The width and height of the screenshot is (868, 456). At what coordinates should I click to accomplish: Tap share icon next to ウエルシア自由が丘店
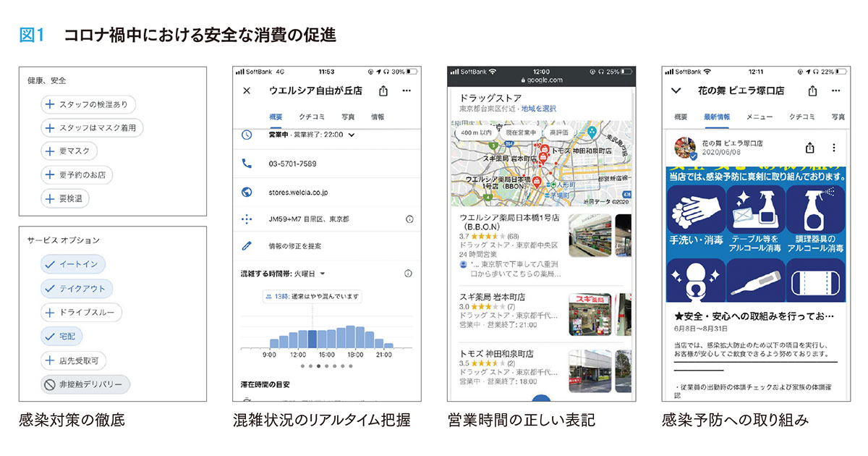point(383,90)
